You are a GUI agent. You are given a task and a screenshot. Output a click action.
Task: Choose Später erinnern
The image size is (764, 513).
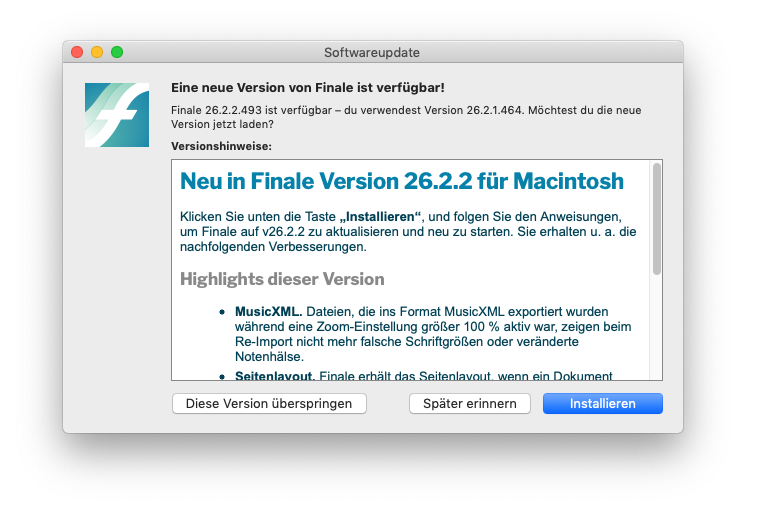tap(470, 403)
